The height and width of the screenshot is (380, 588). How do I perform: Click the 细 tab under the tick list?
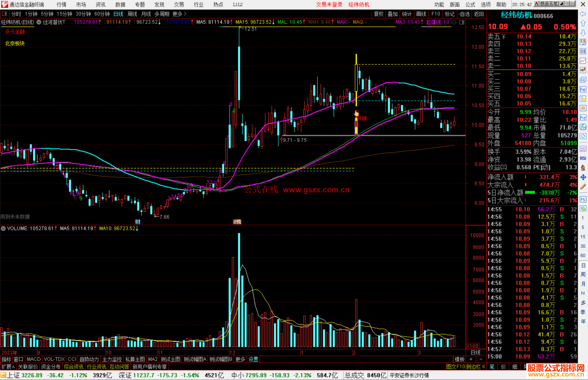pos(514,367)
